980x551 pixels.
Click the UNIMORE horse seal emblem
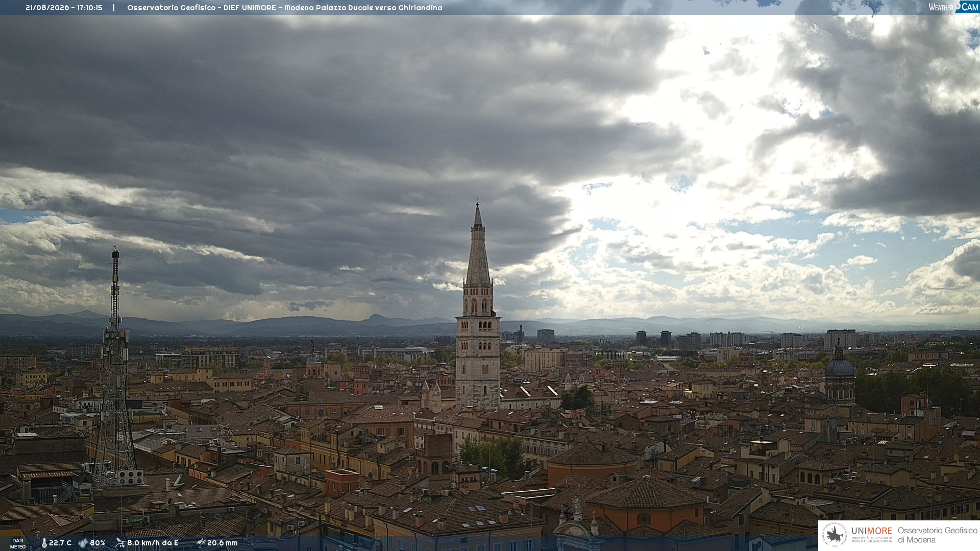tap(835, 535)
